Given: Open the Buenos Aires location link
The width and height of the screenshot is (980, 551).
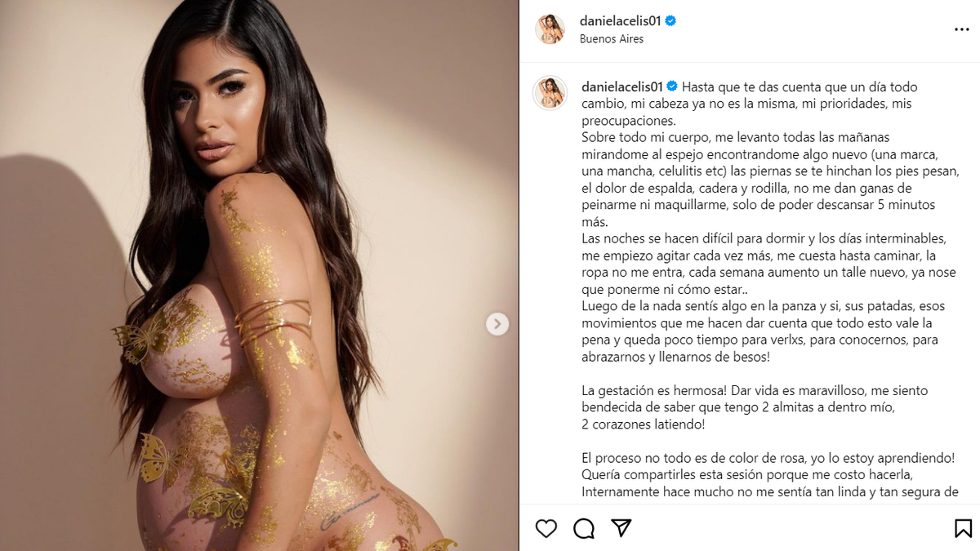Looking at the screenshot, I should (x=612, y=39).
